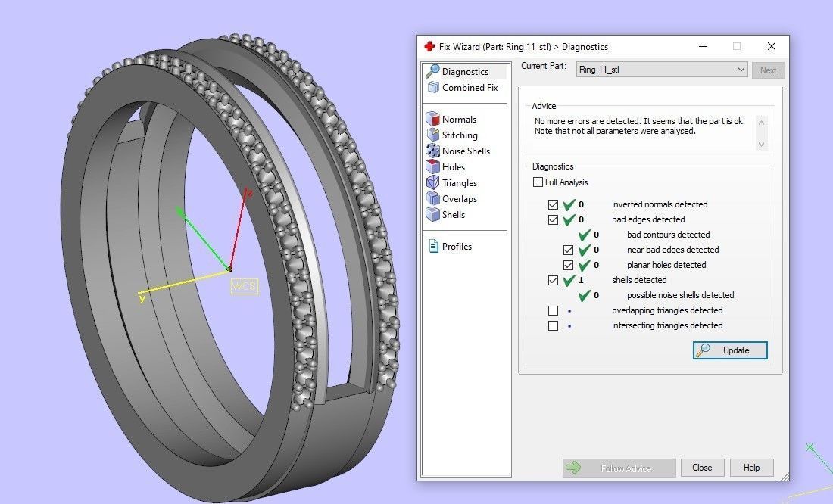Click the Diagnostics magnifier icon
Image resolution: width=833 pixels, height=504 pixels.
(x=433, y=71)
